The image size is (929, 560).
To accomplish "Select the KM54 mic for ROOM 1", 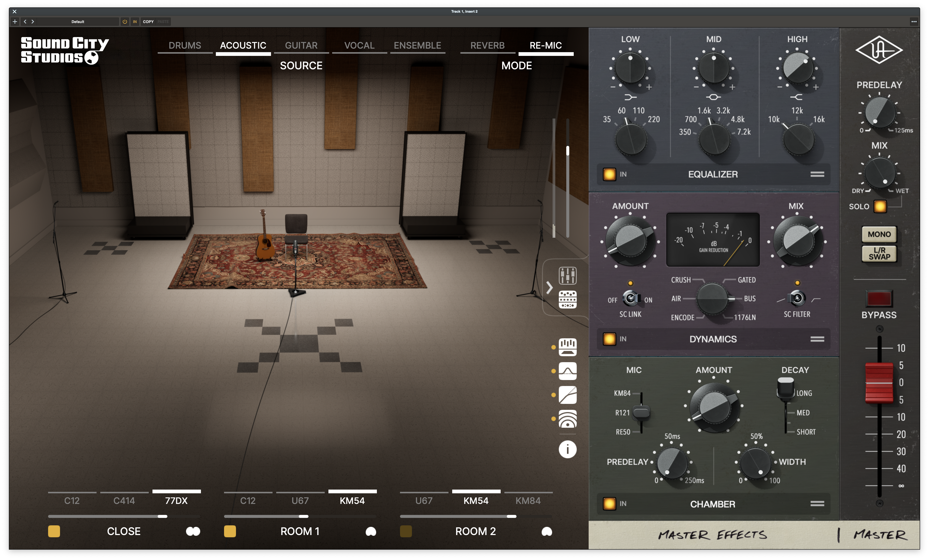I will [x=352, y=500].
